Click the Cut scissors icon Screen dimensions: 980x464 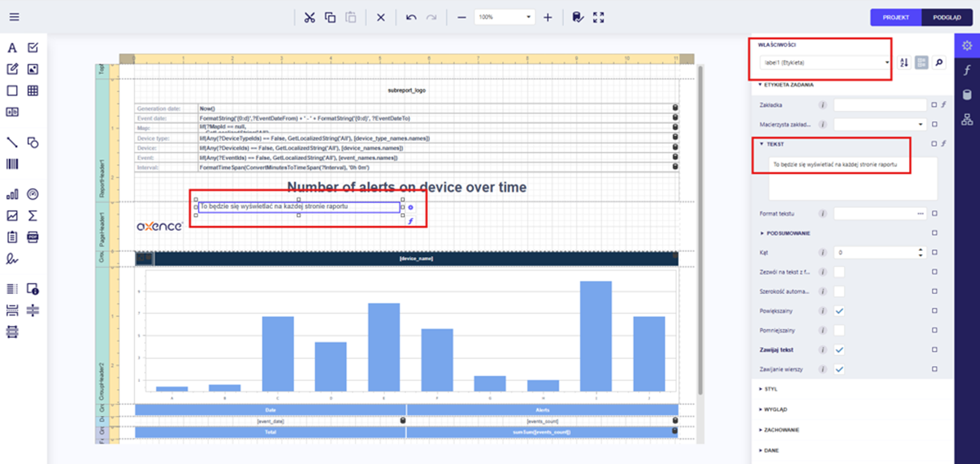[309, 17]
